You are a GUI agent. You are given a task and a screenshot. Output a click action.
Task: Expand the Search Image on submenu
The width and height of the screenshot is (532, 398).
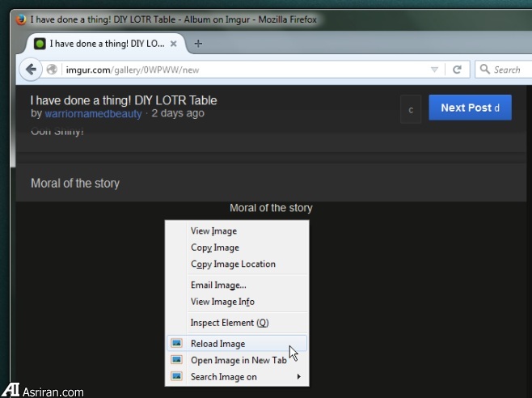[x=236, y=377]
